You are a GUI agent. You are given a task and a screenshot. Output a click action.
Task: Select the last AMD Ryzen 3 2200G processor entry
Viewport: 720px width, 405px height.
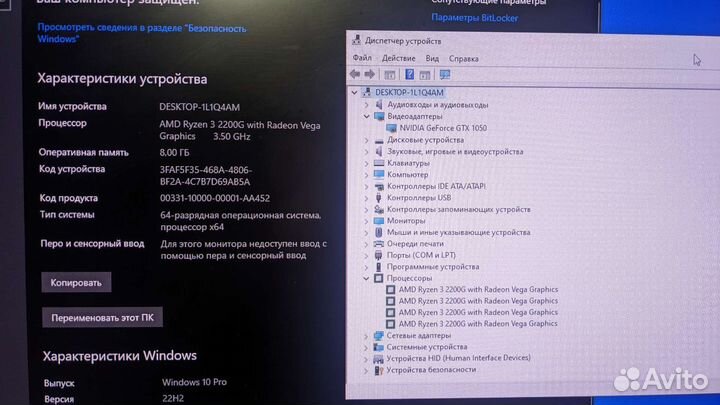(478, 324)
